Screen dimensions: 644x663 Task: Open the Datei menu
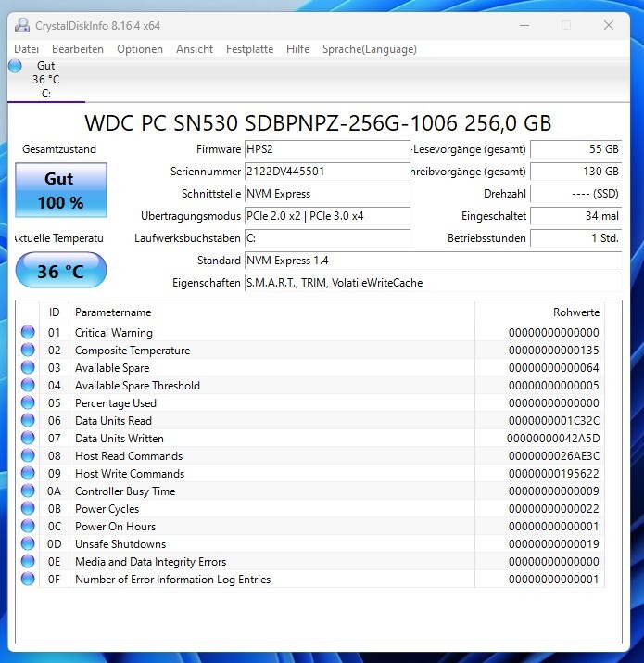[26, 49]
